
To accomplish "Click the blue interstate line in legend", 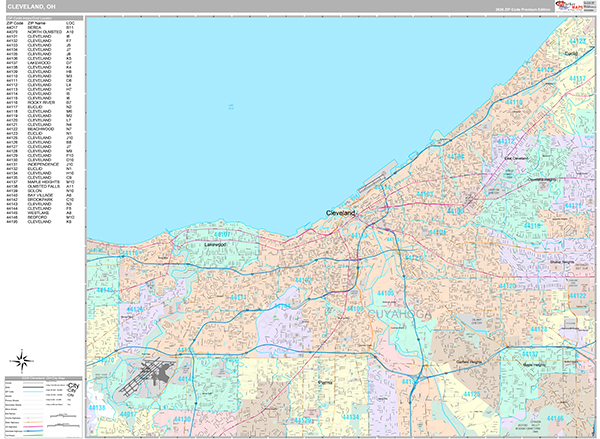I will (33, 431).
